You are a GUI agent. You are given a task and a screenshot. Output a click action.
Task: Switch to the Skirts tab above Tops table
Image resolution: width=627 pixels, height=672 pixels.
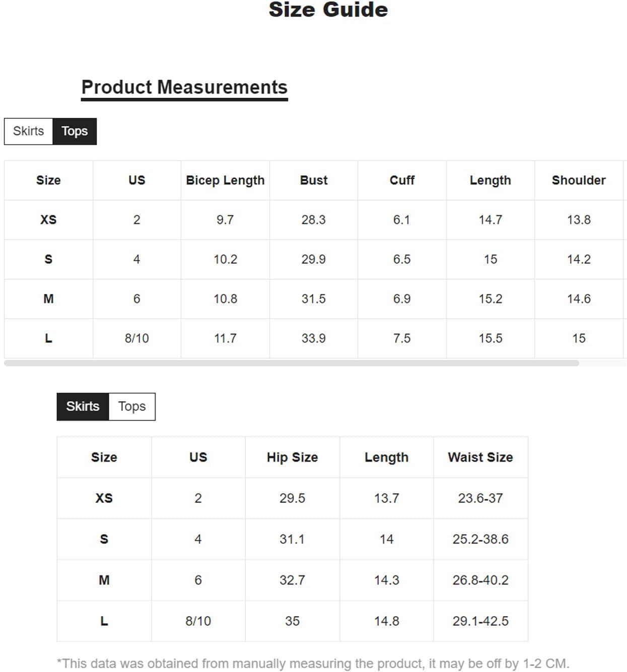pyautogui.click(x=29, y=131)
